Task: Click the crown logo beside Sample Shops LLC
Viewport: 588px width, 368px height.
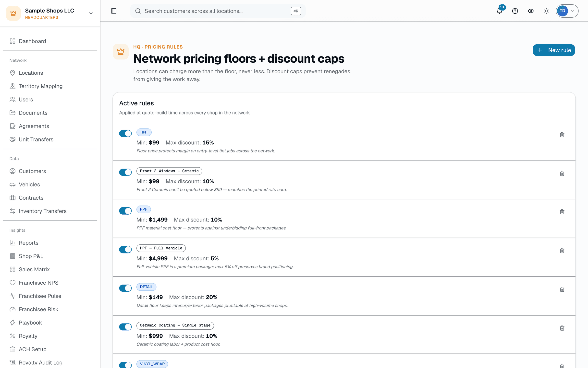Action: click(13, 13)
